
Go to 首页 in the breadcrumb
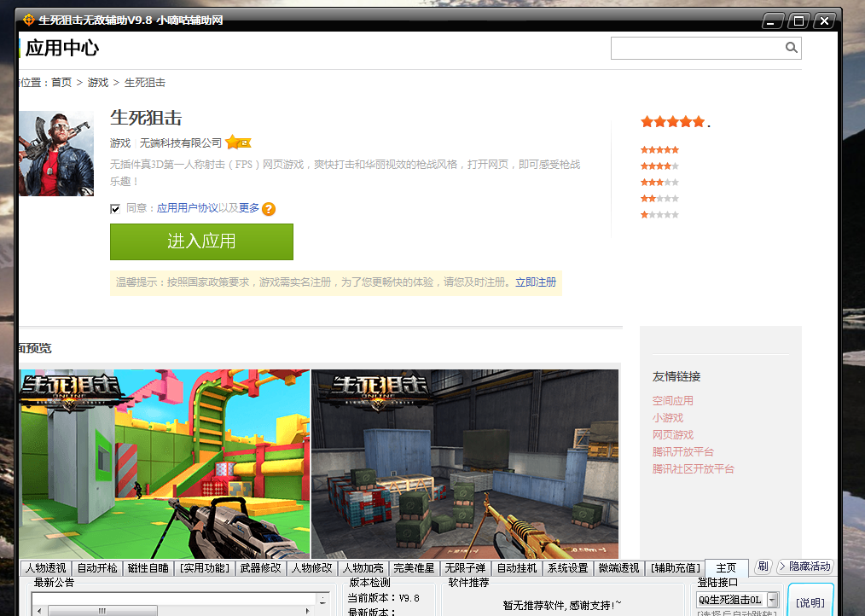pyautogui.click(x=61, y=83)
